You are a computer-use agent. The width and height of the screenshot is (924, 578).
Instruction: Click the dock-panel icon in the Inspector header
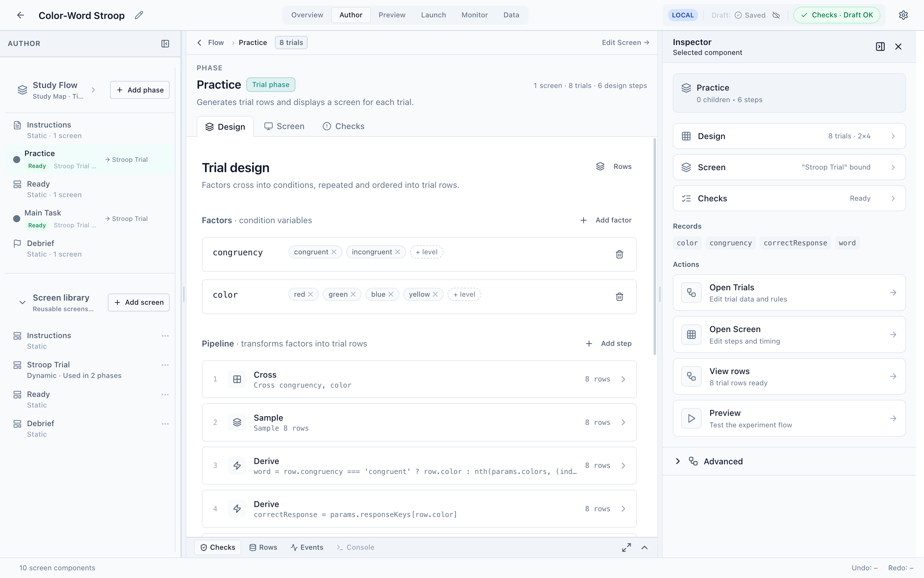click(880, 47)
